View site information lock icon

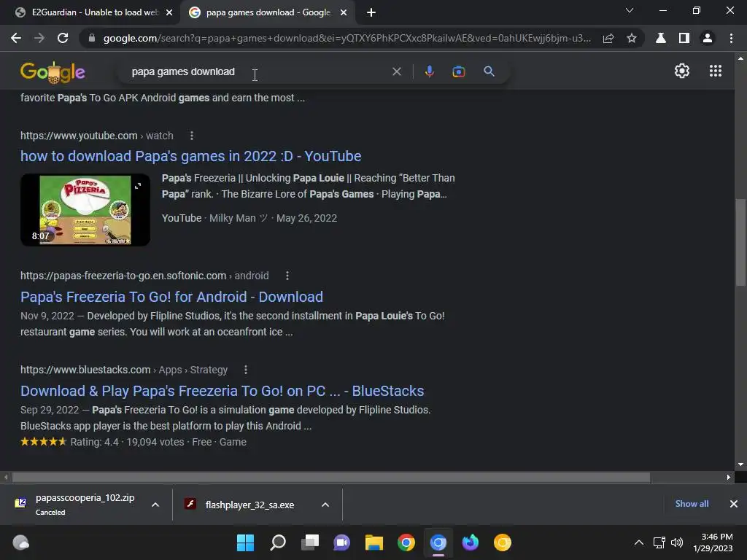(x=92, y=38)
